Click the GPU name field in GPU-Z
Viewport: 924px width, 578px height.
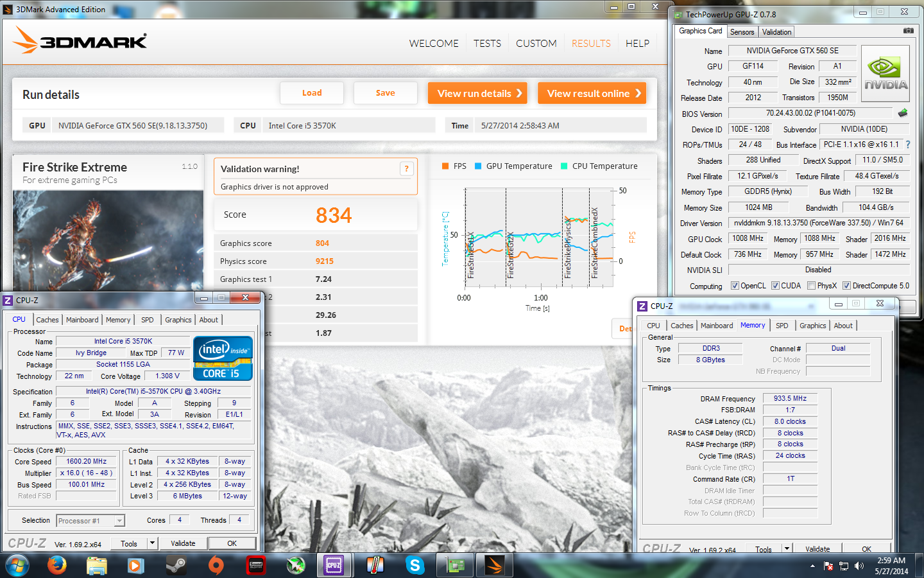tap(792, 50)
